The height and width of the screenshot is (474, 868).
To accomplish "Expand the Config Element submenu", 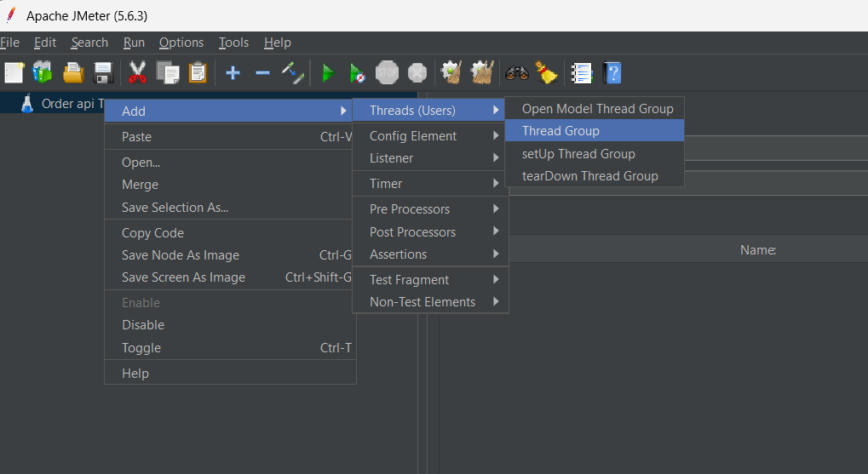I will pos(429,136).
